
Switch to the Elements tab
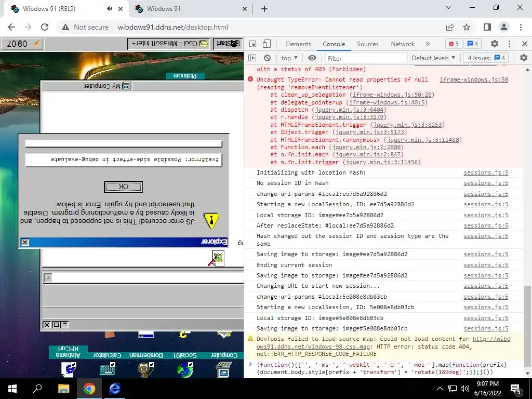[x=298, y=44]
